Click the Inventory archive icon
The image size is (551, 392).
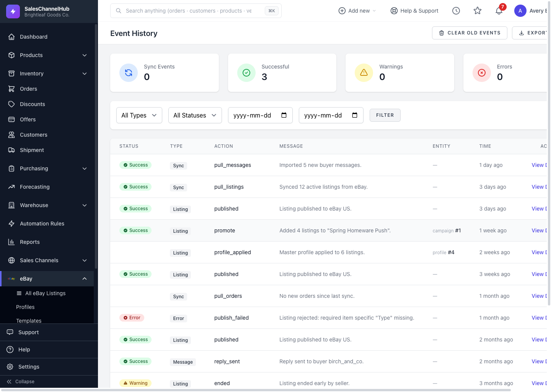[x=11, y=73]
